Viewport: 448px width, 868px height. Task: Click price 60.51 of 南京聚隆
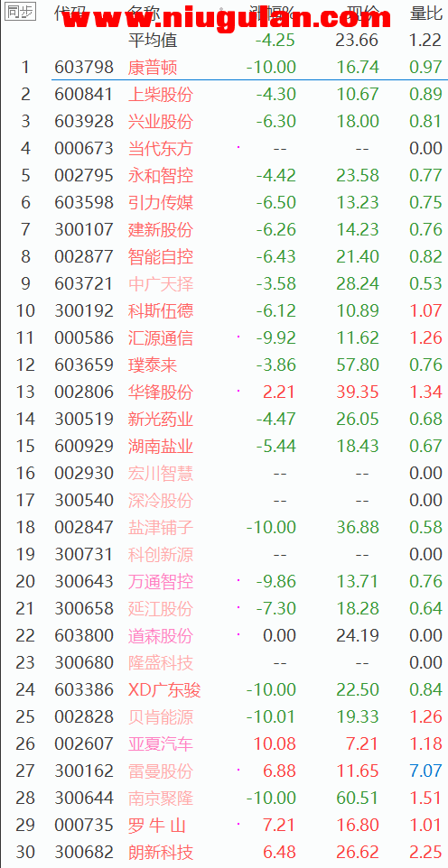pyautogui.click(x=358, y=799)
